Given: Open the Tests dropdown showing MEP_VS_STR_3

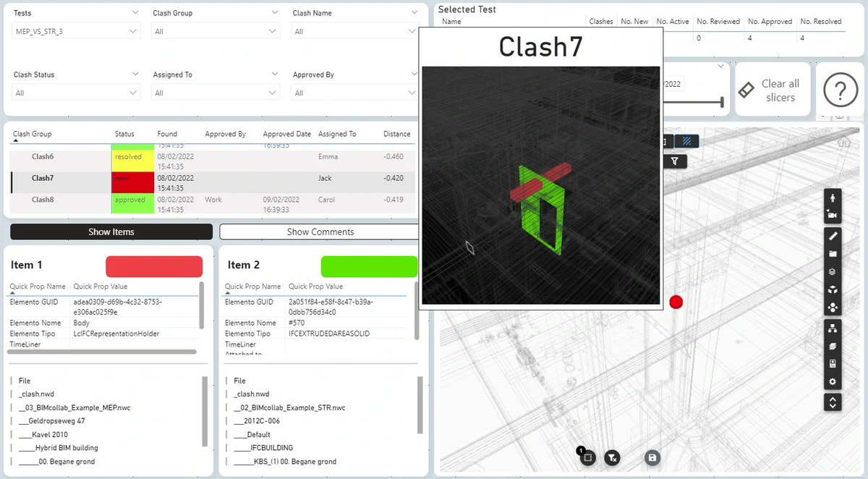Looking at the screenshot, I should (76, 31).
